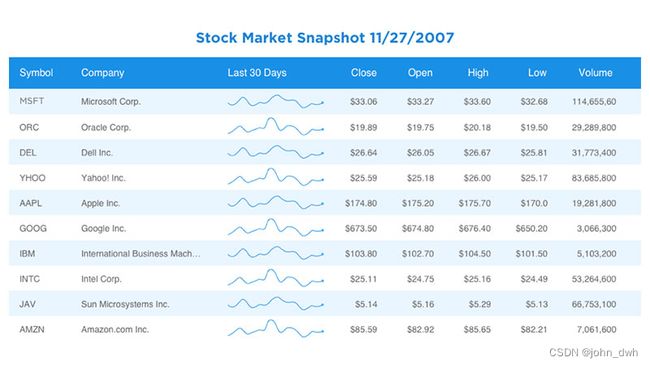Select the Dell Inc. row
The image size is (650, 366).
pyautogui.click(x=325, y=153)
